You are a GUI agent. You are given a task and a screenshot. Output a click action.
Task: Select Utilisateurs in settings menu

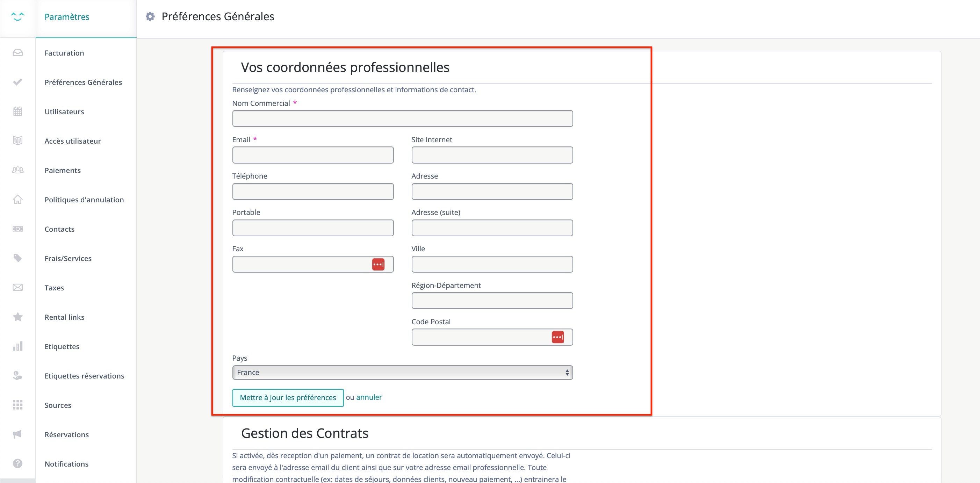[64, 112]
